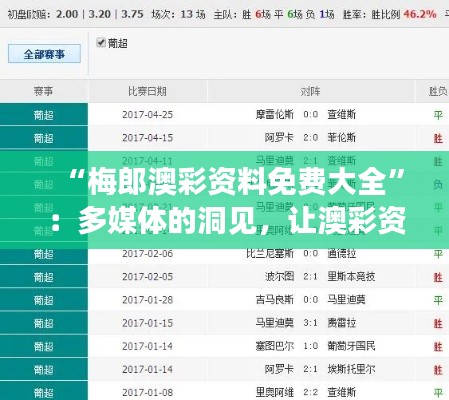Click the team name 里奥阿维 in the 2017-01-08 row

pos(275,392)
